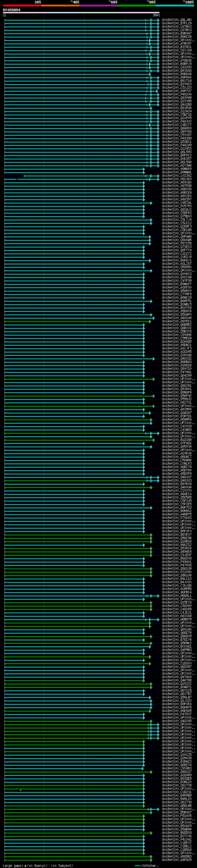
Task: Select entry UniRef100_Q2V395
Action: pyautogui.click(x=177, y=101)
